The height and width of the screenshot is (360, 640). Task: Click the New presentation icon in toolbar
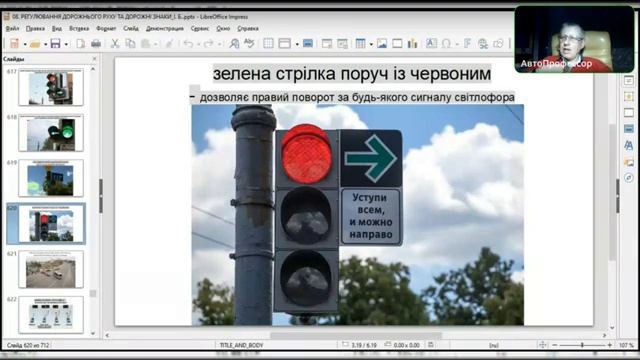point(14,43)
